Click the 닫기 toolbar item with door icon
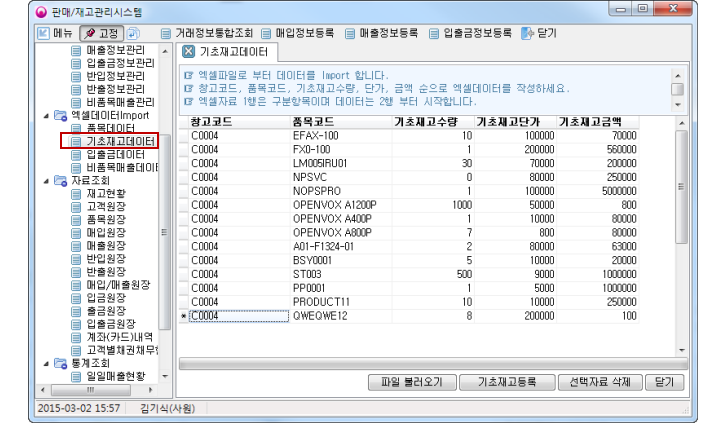Screen dimensions: 727x423 [539, 33]
